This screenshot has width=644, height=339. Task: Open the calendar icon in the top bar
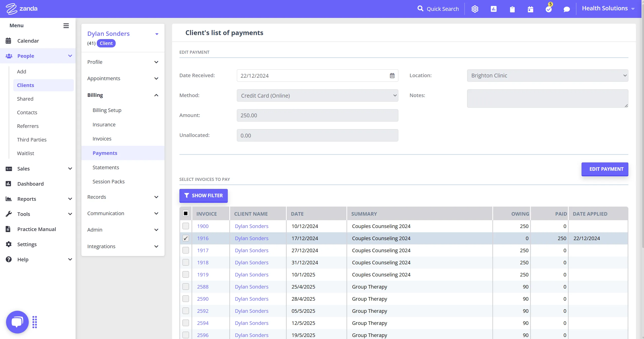[x=530, y=9]
